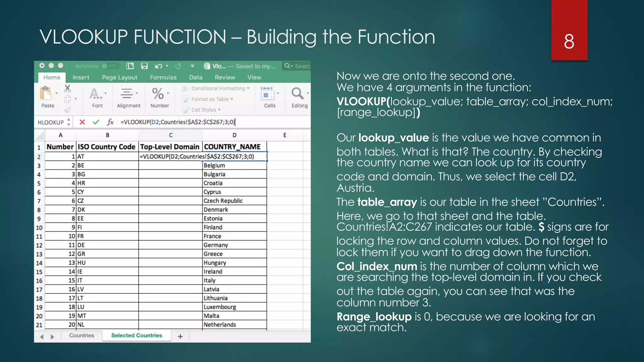Screen dimensions: 644x362
Task: Switch to the Countries sheet tab
Action: [81, 336]
